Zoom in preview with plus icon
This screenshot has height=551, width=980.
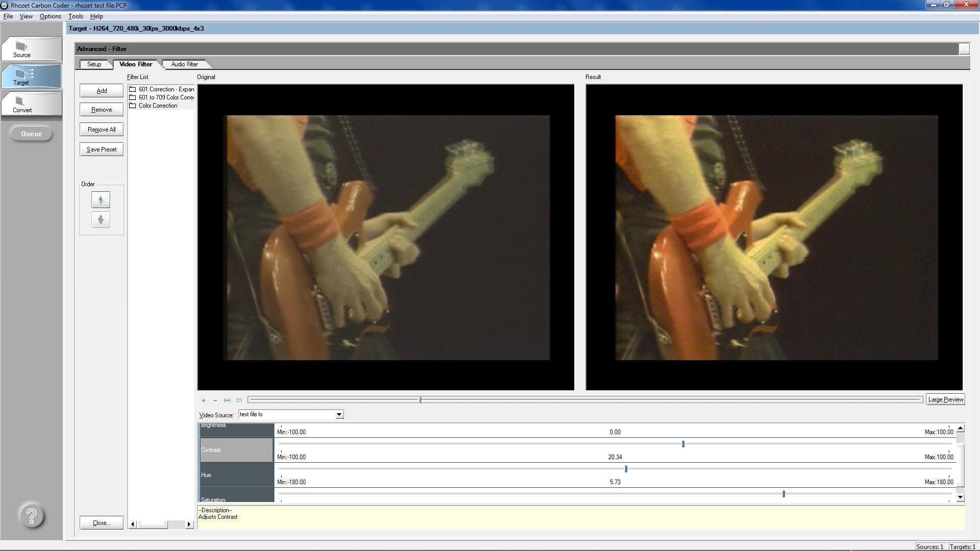tap(203, 400)
